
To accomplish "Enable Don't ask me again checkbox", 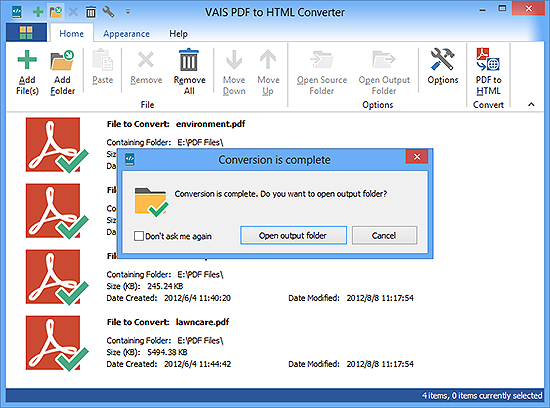I will click(x=139, y=236).
